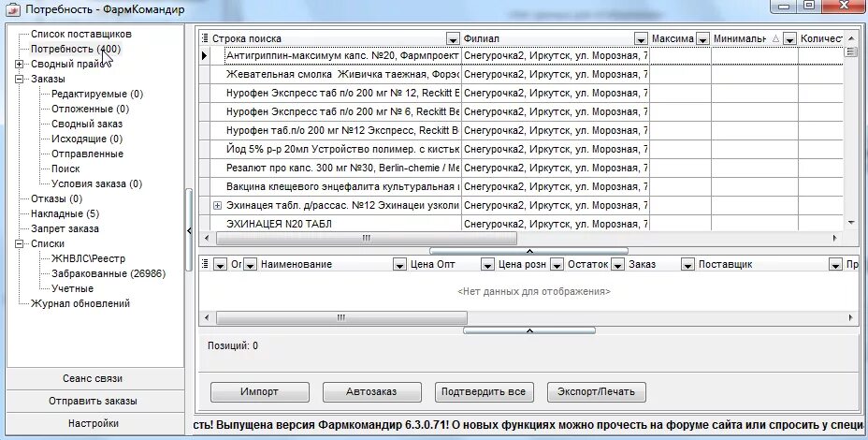Image resolution: width=868 pixels, height=440 pixels.
Task: Click the row indicator of Антигриппин-максимум row
Action: click(x=204, y=56)
